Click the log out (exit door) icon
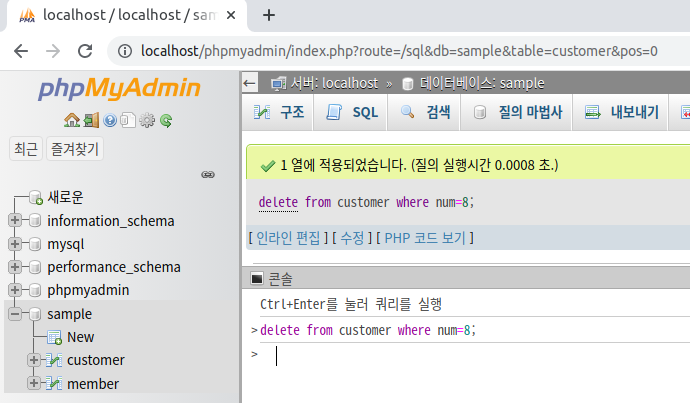Screen dimensions: 690x403 pyautogui.click(x=91, y=120)
